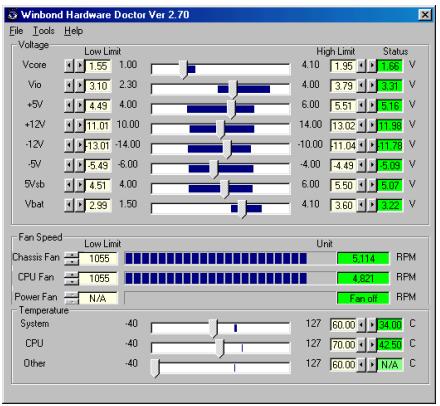Decrease Vio high limit with left arrow
Viewport: 440px width, 406px height.
361,86
